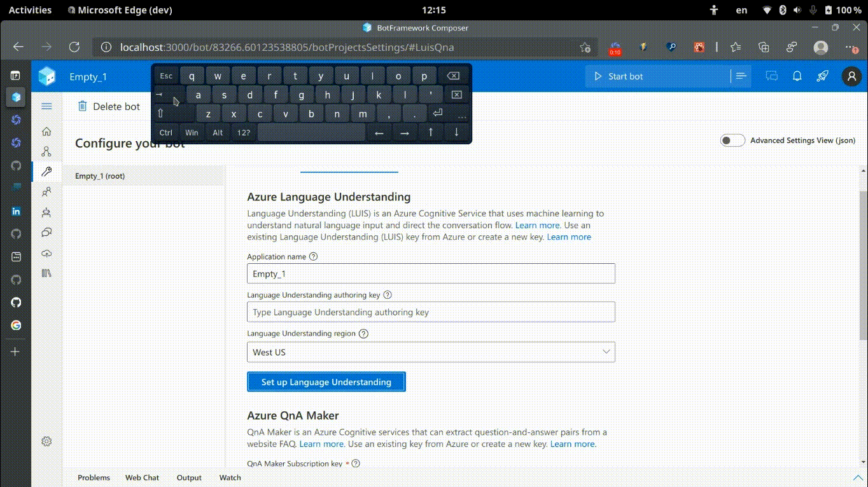
Task: Open the web chat bubbles icon in header
Action: (772, 76)
